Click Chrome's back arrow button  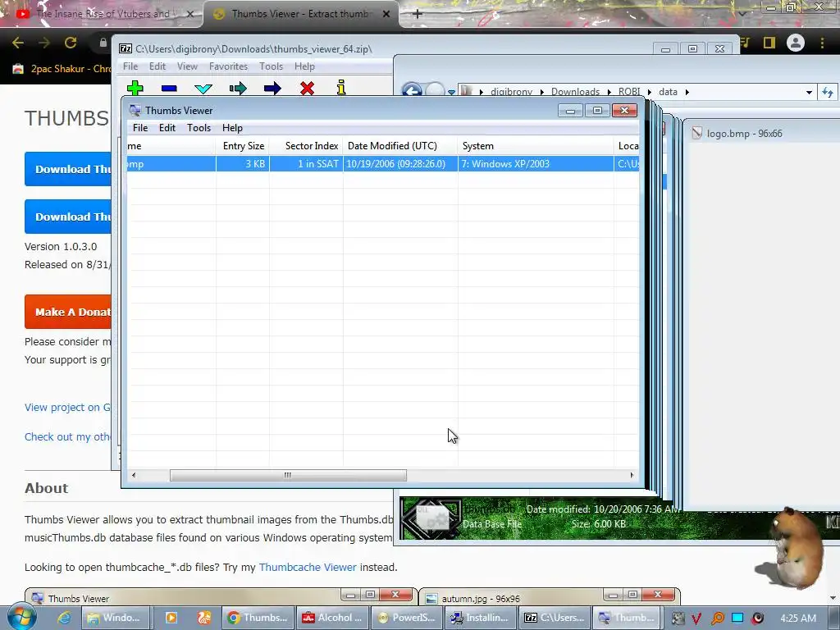[18, 43]
